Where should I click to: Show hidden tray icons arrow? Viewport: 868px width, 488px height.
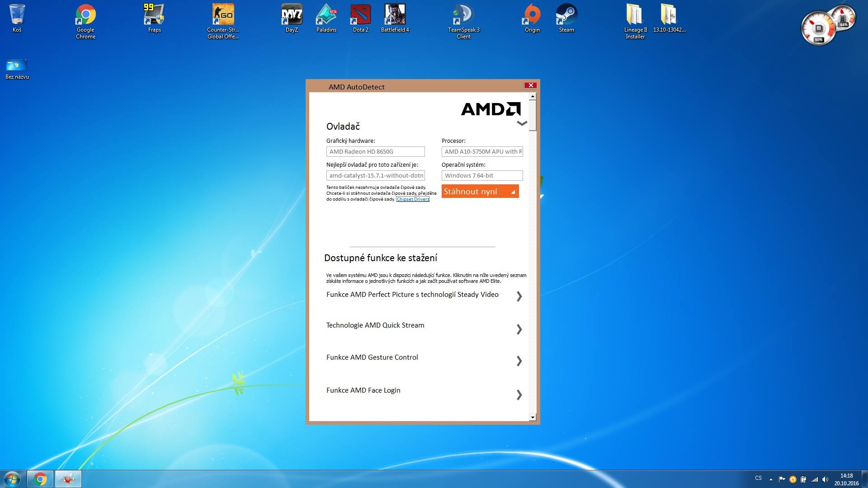tap(771, 479)
